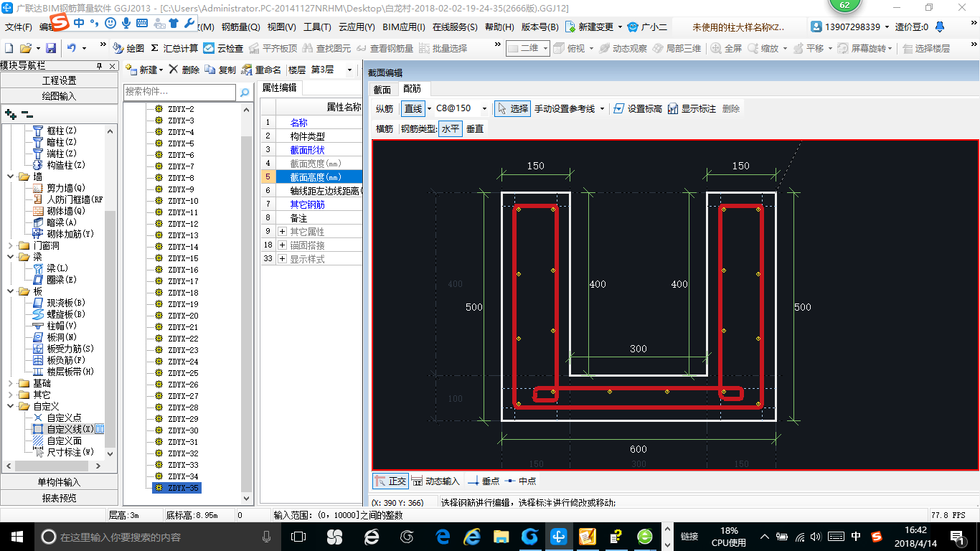The width and height of the screenshot is (980, 551).
Task: Click the Windows Start button
Action: (x=17, y=537)
